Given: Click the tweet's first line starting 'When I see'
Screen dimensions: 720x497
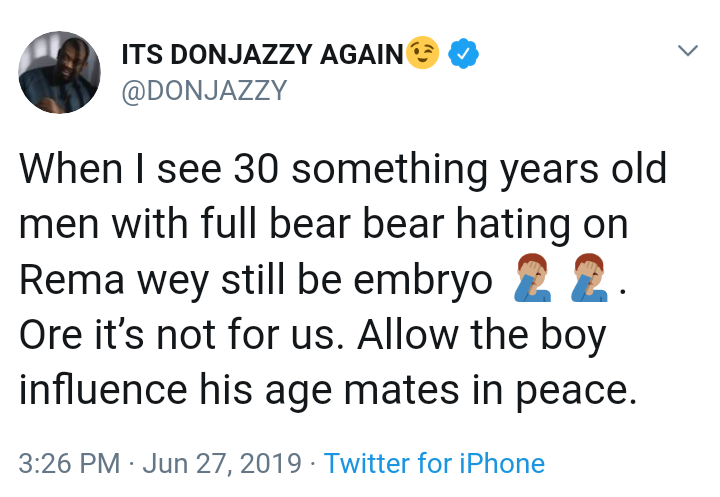Looking at the screenshot, I should pos(342,171).
